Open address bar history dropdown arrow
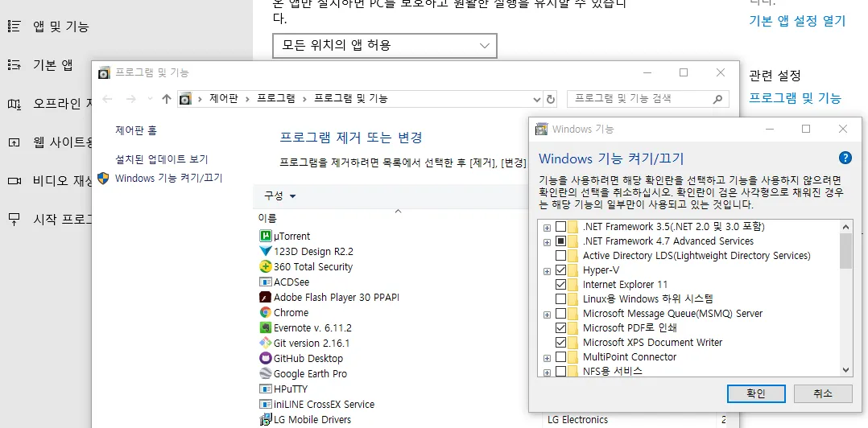 coord(536,99)
